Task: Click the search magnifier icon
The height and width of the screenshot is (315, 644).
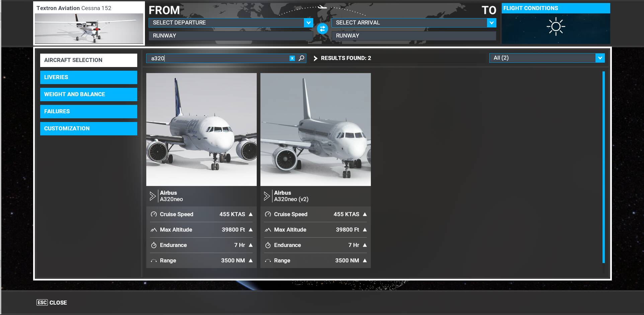Action: click(300, 58)
